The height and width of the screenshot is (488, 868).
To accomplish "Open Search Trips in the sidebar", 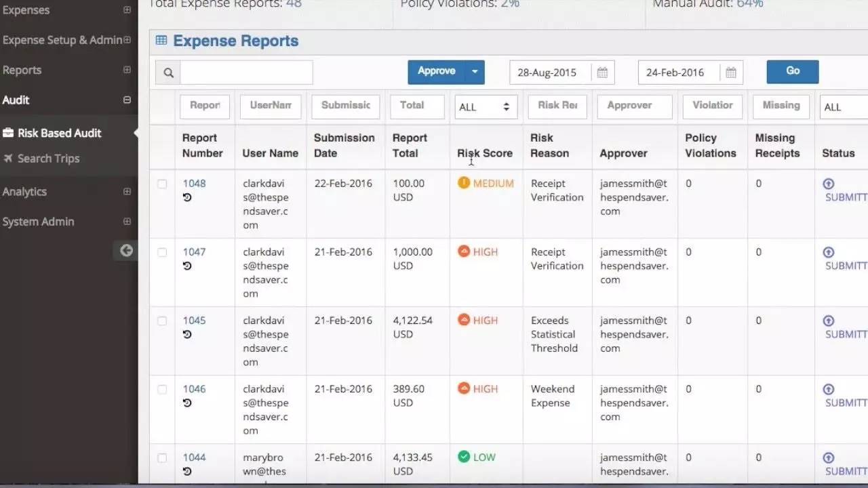I will [48, 159].
